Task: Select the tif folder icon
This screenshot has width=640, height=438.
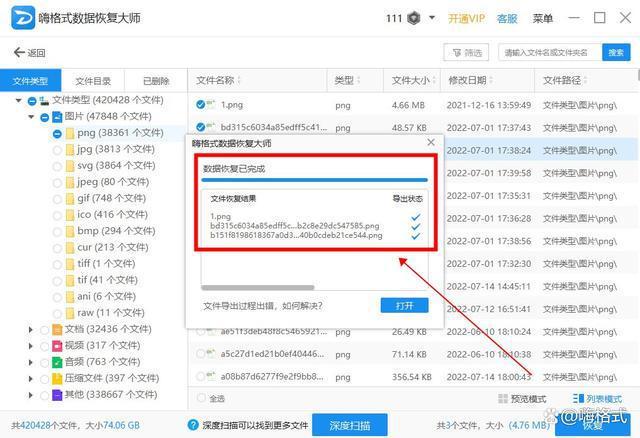Action: (x=70, y=280)
